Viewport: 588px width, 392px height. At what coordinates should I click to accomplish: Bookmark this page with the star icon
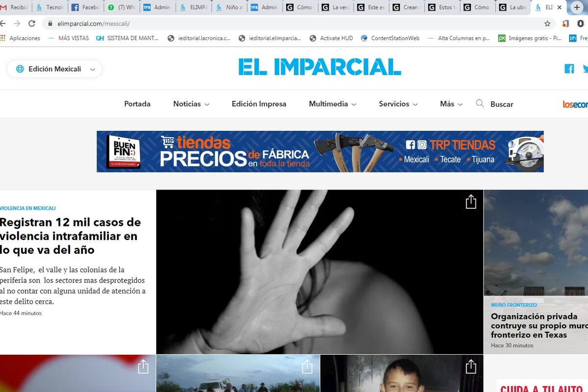(x=547, y=24)
